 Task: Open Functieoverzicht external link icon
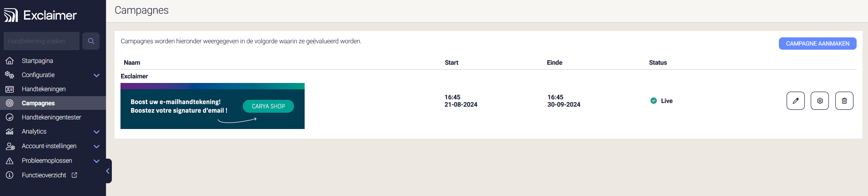tap(75, 175)
